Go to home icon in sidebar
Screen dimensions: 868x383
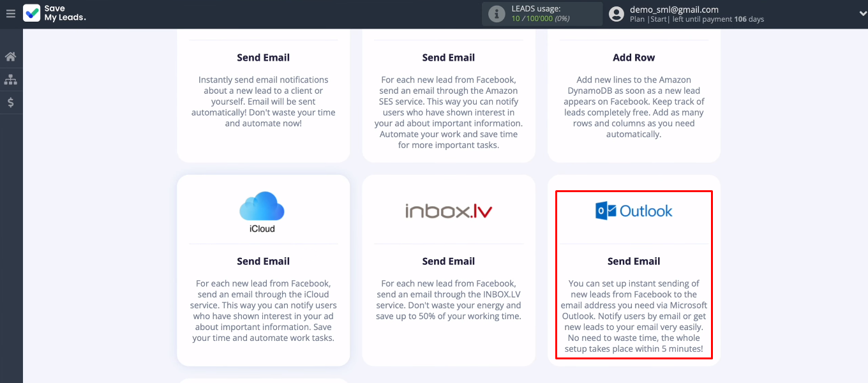(x=11, y=57)
